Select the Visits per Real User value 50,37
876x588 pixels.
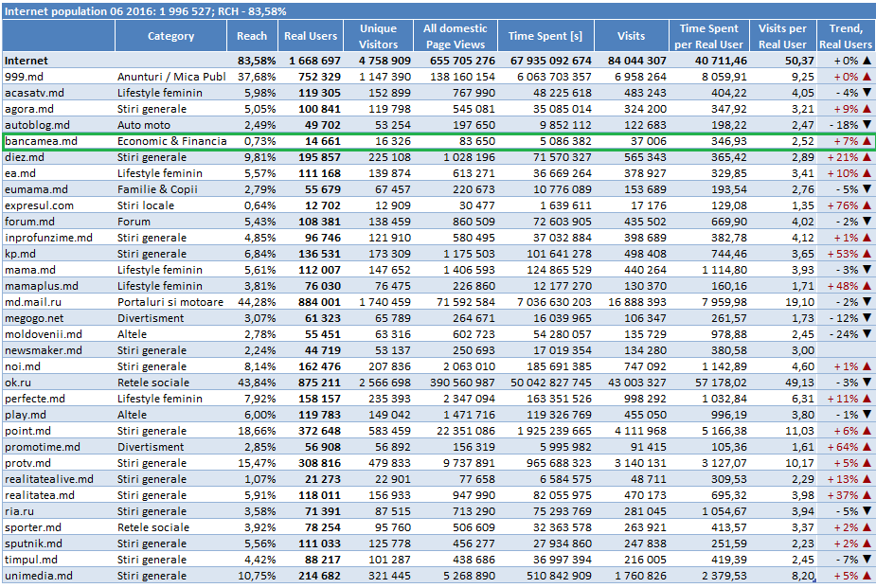point(799,61)
